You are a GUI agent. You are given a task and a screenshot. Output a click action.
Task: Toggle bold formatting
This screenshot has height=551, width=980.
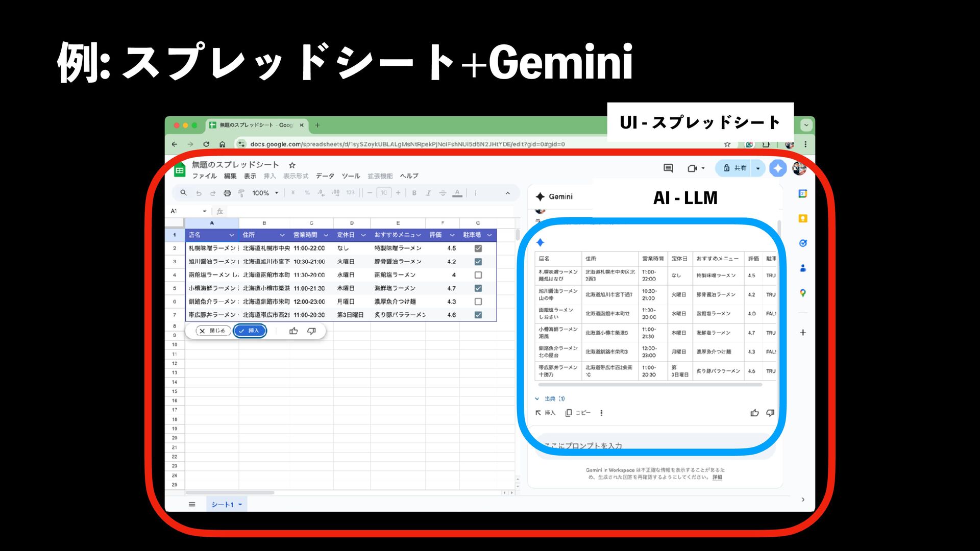point(414,193)
